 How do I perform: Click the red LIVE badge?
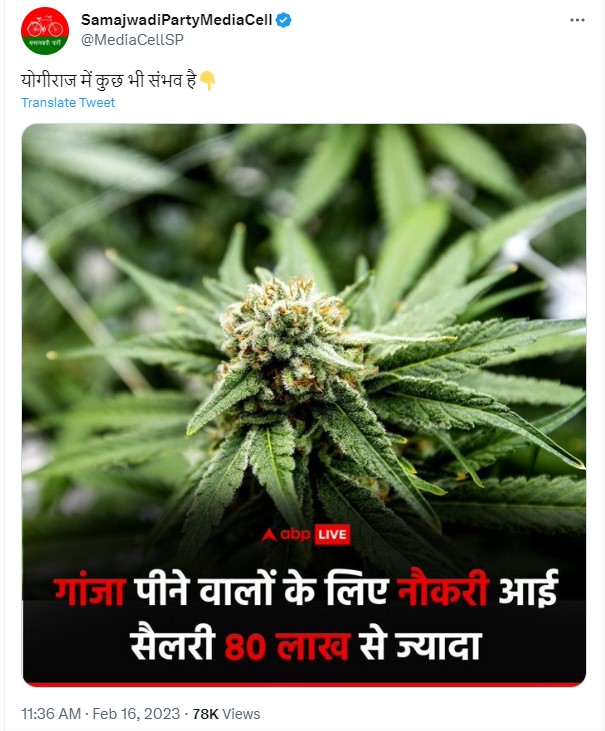coord(332,535)
